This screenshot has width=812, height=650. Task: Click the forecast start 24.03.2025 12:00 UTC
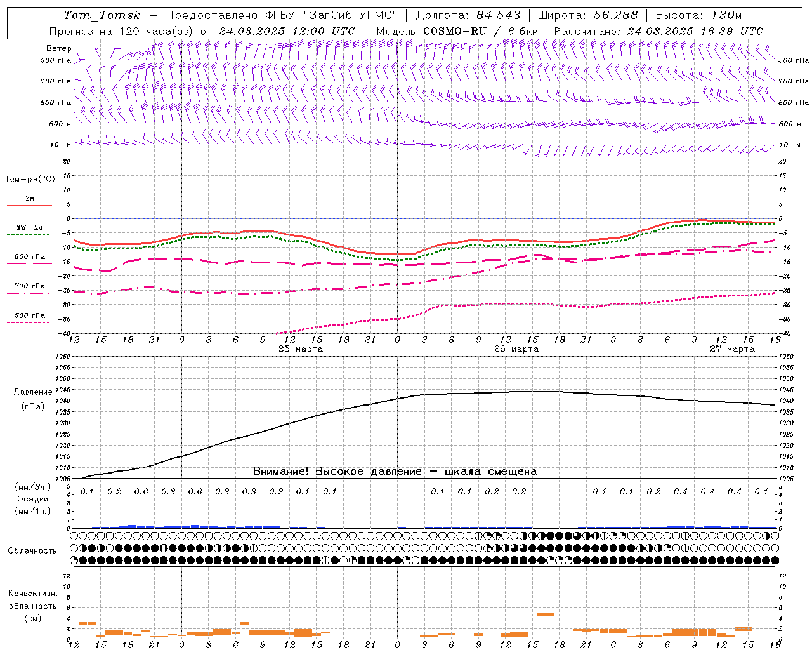(x=286, y=31)
